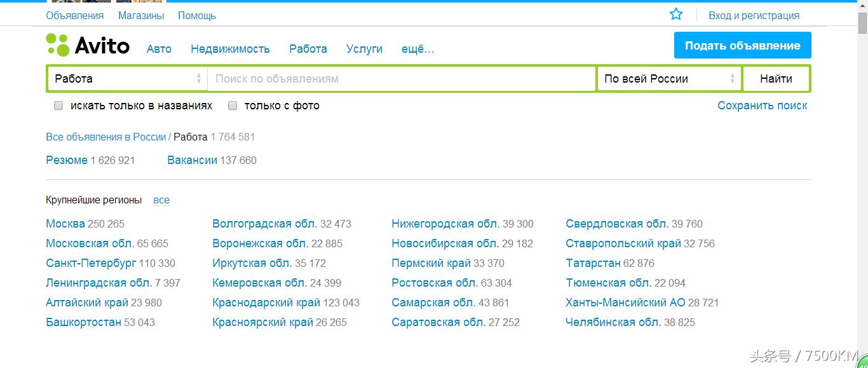The width and height of the screenshot is (868, 368).
Task: Enable search only in titles checkbox
Action: pos(58,106)
